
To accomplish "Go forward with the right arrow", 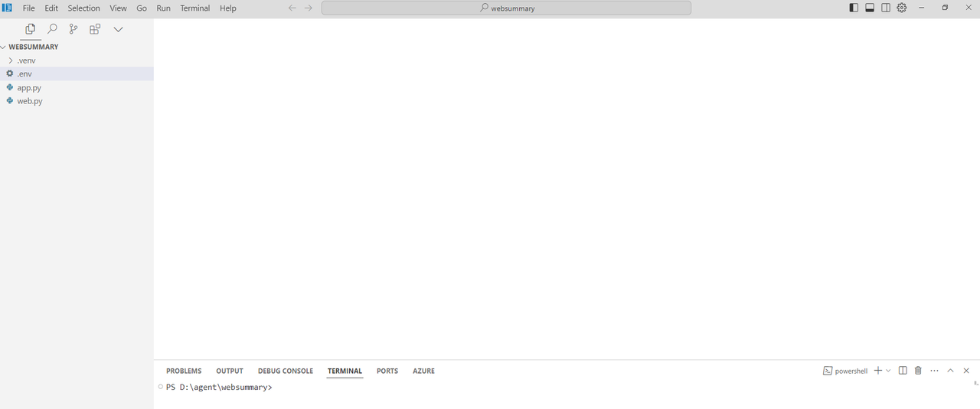I will tap(309, 8).
